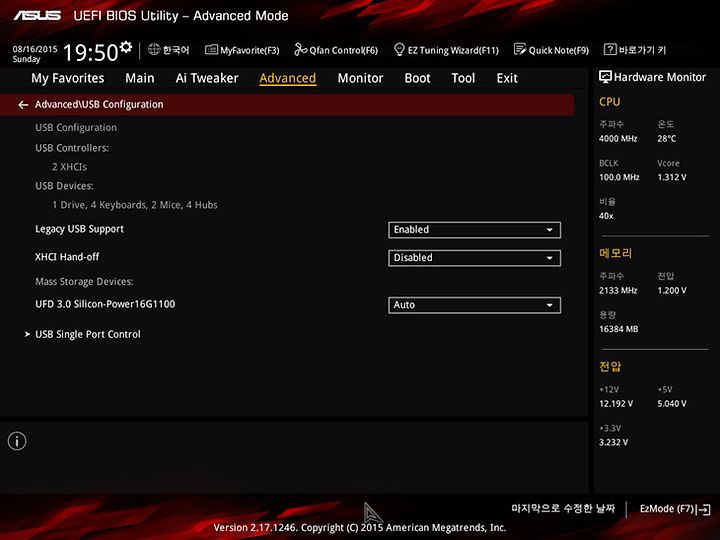Click the Mass Storage Devices heading

tap(84, 281)
